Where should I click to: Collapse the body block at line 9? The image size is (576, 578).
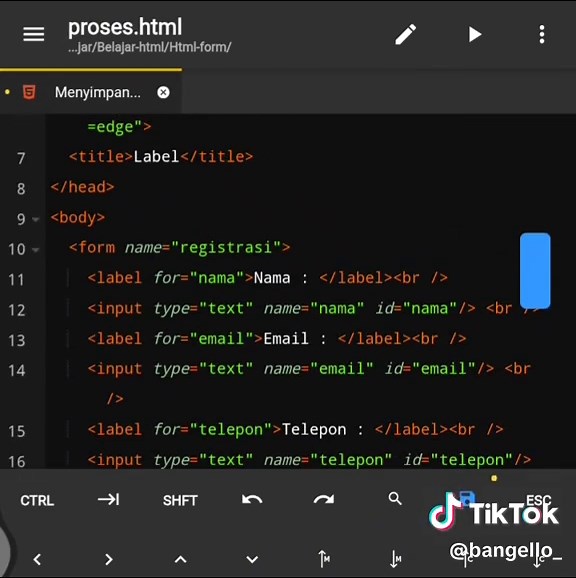click(x=35, y=219)
